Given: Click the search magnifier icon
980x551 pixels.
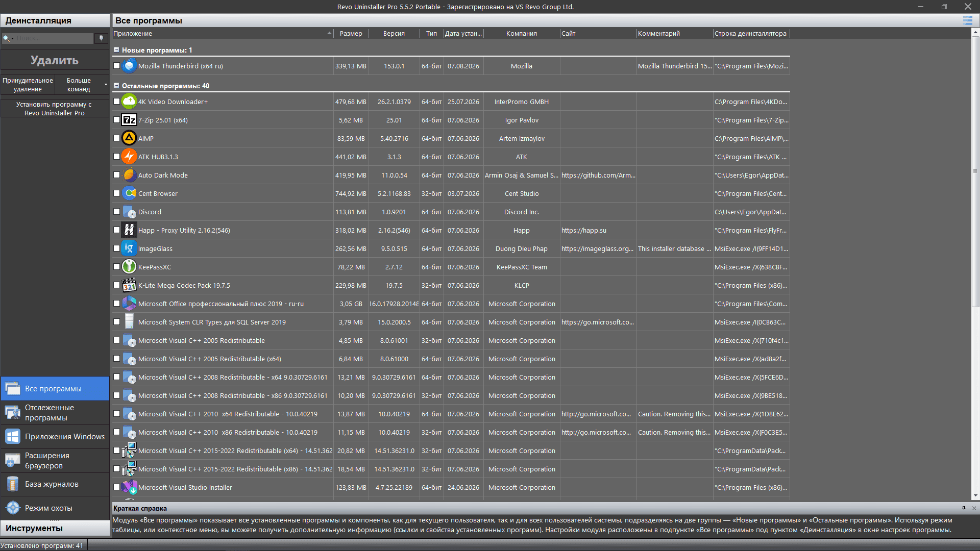Looking at the screenshot, I should click(6, 38).
